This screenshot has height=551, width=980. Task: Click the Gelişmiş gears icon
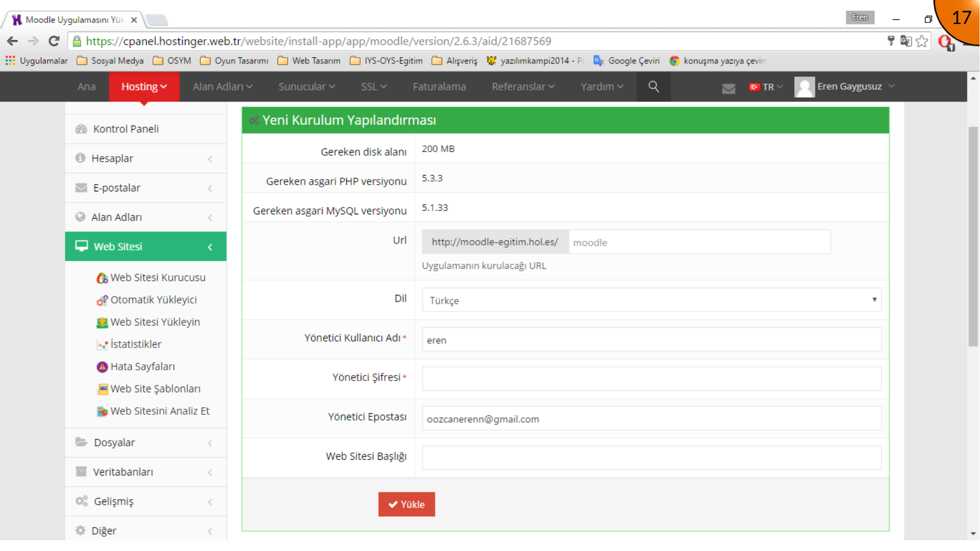point(82,501)
